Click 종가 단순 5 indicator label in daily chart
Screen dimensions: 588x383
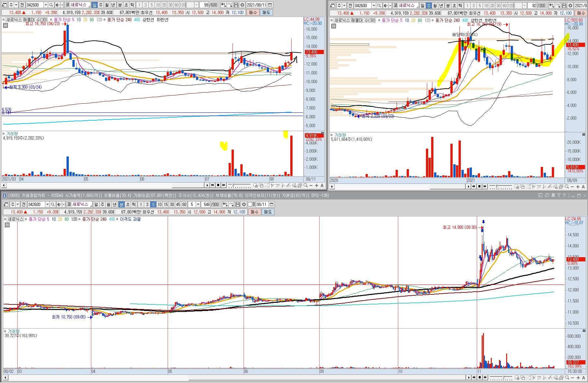pyautogui.click(x=64, y=20)
